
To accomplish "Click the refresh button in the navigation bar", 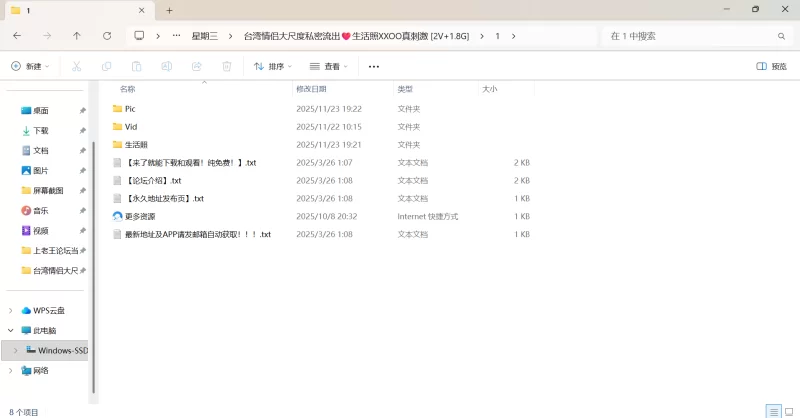I will click(x=107, y=36).
